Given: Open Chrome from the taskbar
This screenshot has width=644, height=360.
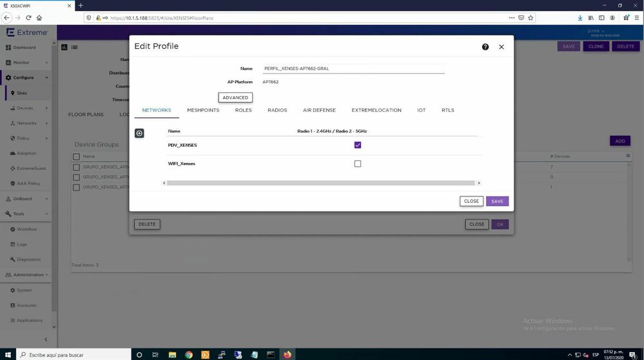Looking at the screenshot, I should point(188,355).
